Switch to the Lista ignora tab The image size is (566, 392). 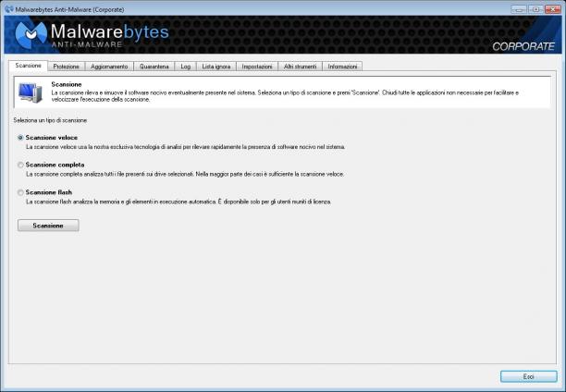tap(216, 67)
